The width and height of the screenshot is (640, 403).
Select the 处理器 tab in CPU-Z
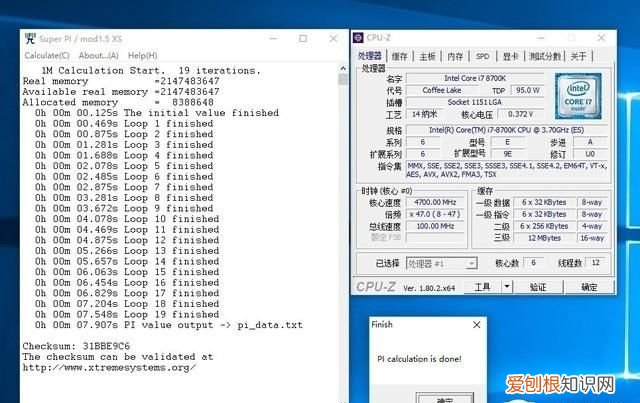coord(370,56)
